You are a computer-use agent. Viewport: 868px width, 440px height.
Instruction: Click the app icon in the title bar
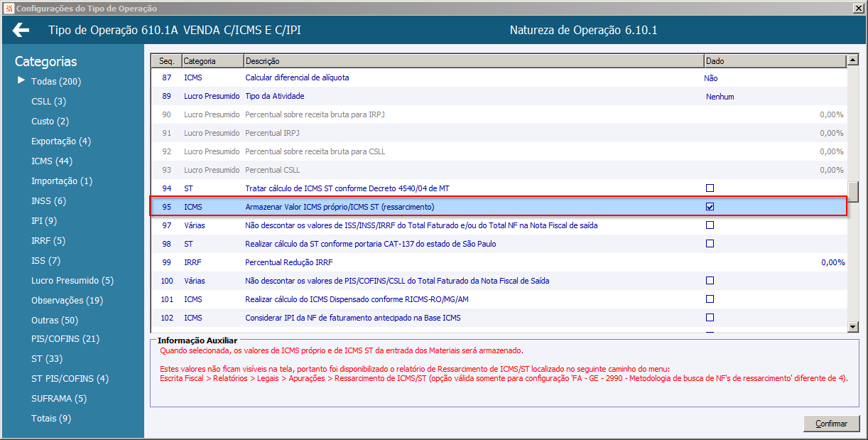tap(8, 9)
